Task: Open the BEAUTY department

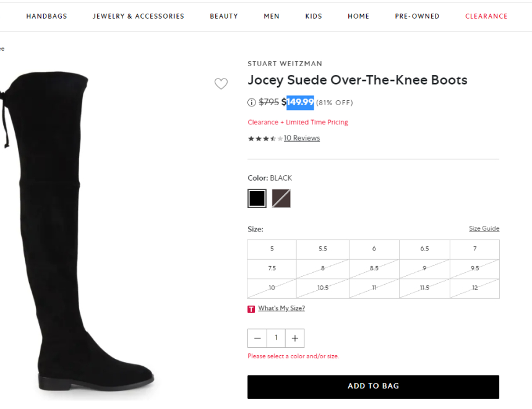Action: click(224, 16)
